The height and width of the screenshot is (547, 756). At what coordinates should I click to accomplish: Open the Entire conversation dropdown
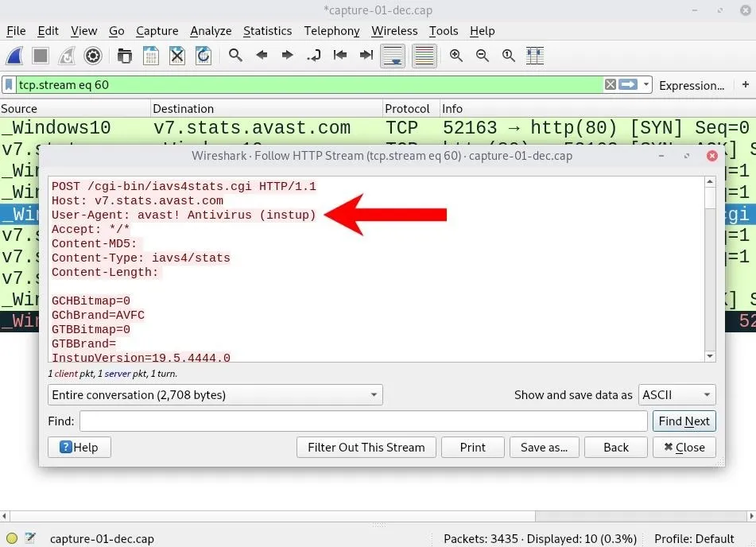[215, 395]
